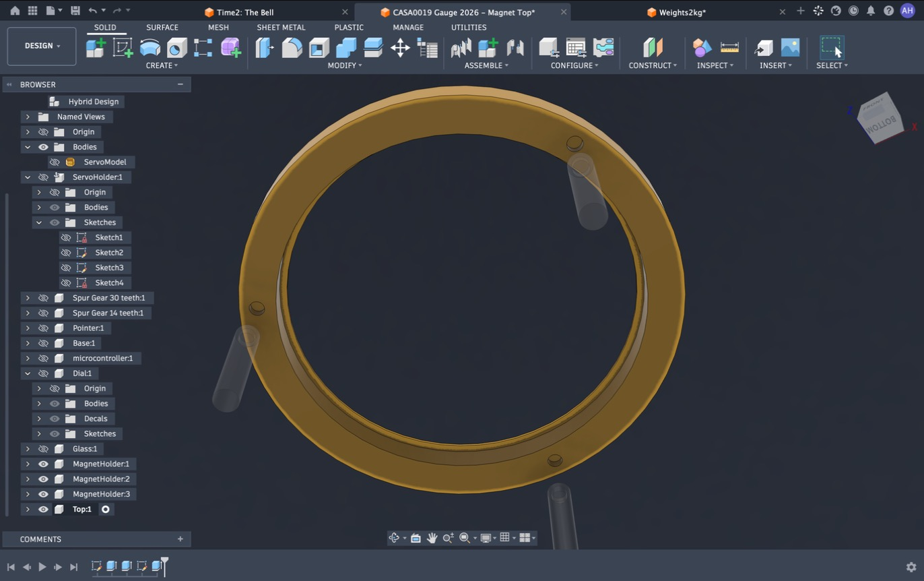Add a comment with plus button
Viewport: 924px width, 581px height.
(180, 539)
